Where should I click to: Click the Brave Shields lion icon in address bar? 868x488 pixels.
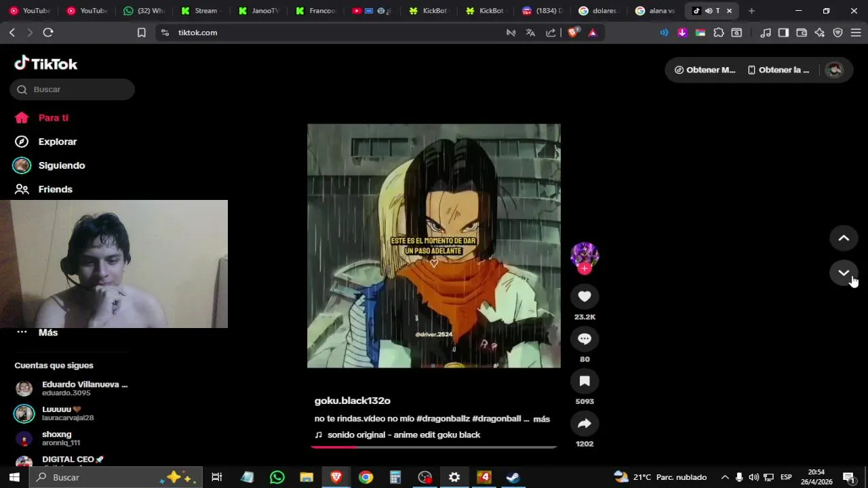tap(573, 33)
